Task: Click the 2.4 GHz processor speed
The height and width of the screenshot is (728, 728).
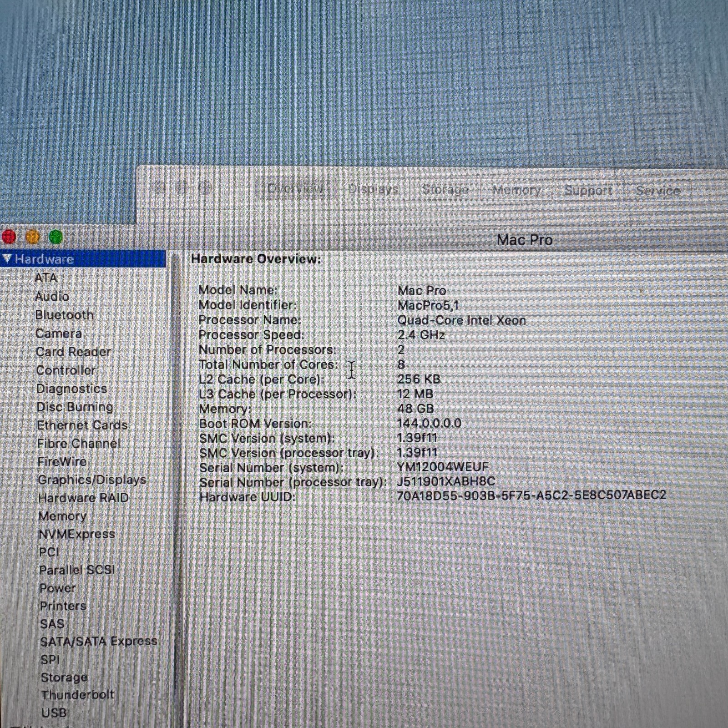Action: point(421,335)
